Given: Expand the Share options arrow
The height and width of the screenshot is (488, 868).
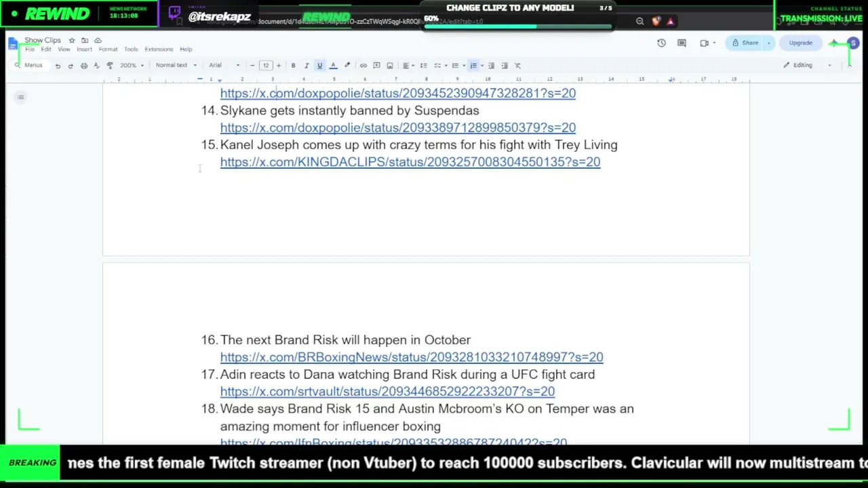Looking at the screenshot, I should coord(769,43).
